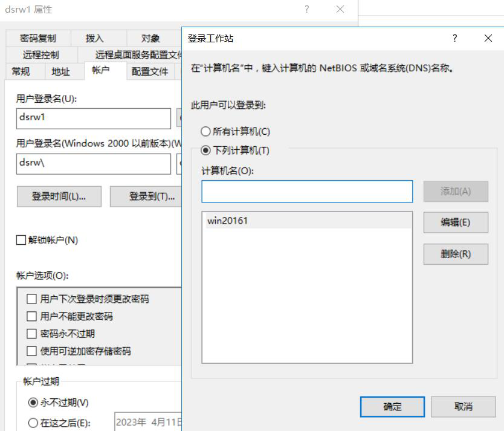Screen dimensions: 504x431
Task: Click help question mark in dsrw1 属性 window
Action: tap(306, 9)
